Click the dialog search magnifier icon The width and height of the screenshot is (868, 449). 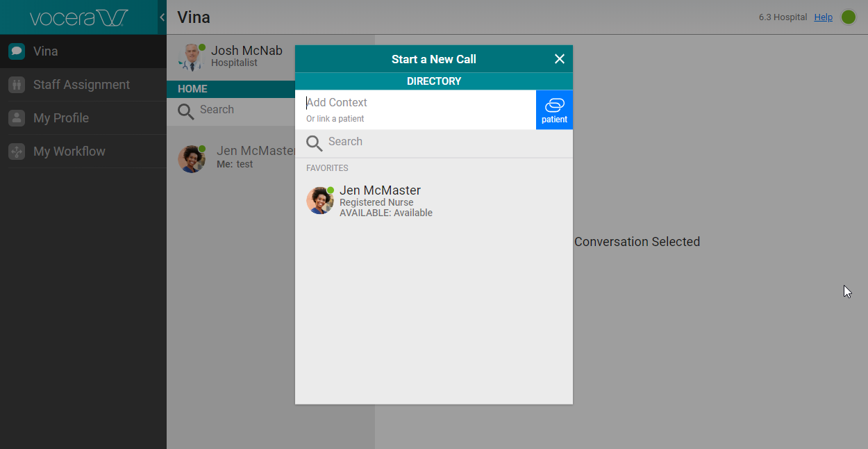click(x=315, y=143)
